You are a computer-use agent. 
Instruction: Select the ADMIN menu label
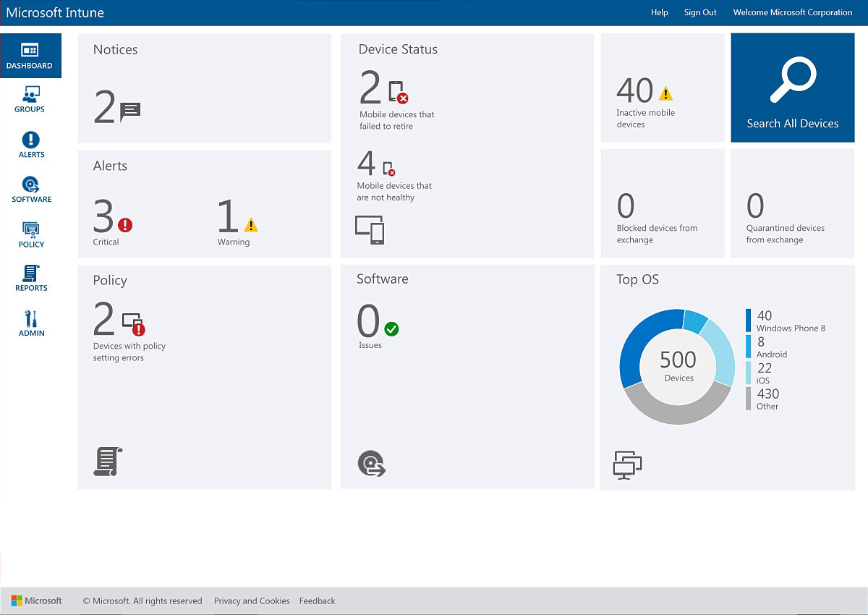(x=32, y=333)
